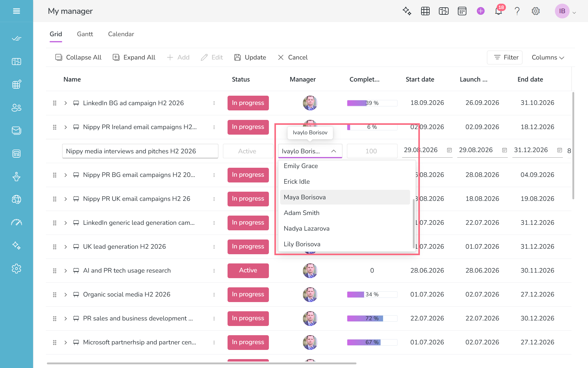Click the In progress status of Microsoft partnerhsip row

click(248, 342)
